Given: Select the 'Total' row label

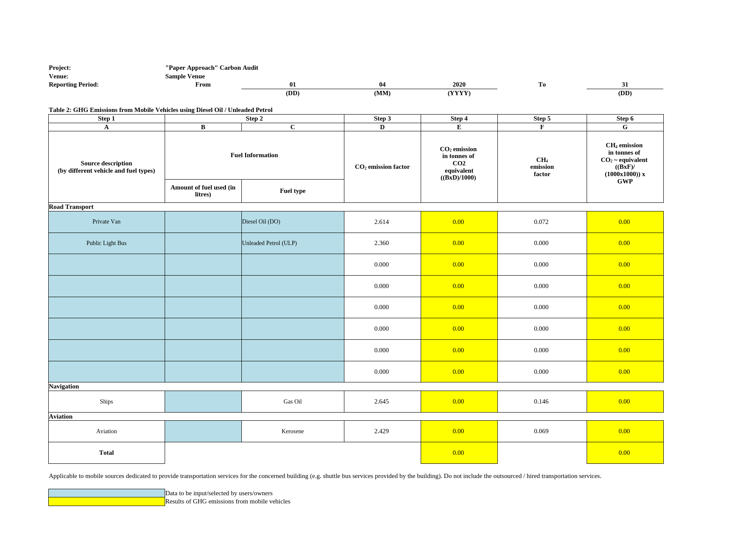Looking at the screenshot, I should (x=106, y=453).
